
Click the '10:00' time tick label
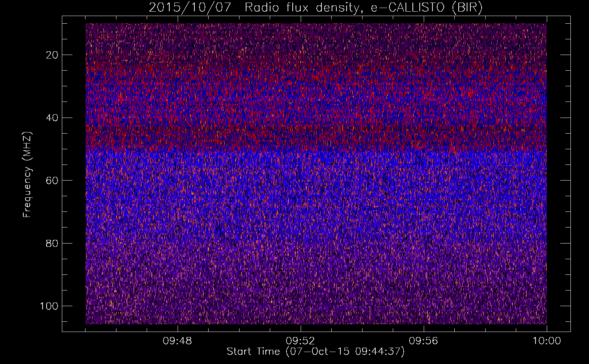pos(547,341)
